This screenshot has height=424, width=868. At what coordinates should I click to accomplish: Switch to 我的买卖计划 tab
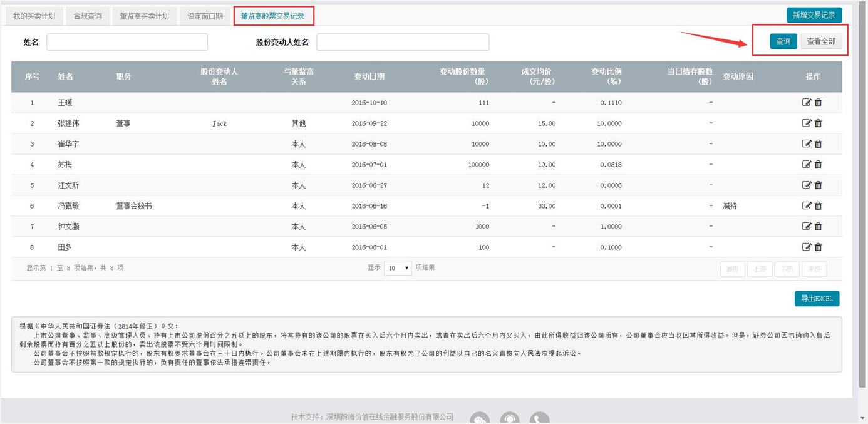click(x=34, y=16)
